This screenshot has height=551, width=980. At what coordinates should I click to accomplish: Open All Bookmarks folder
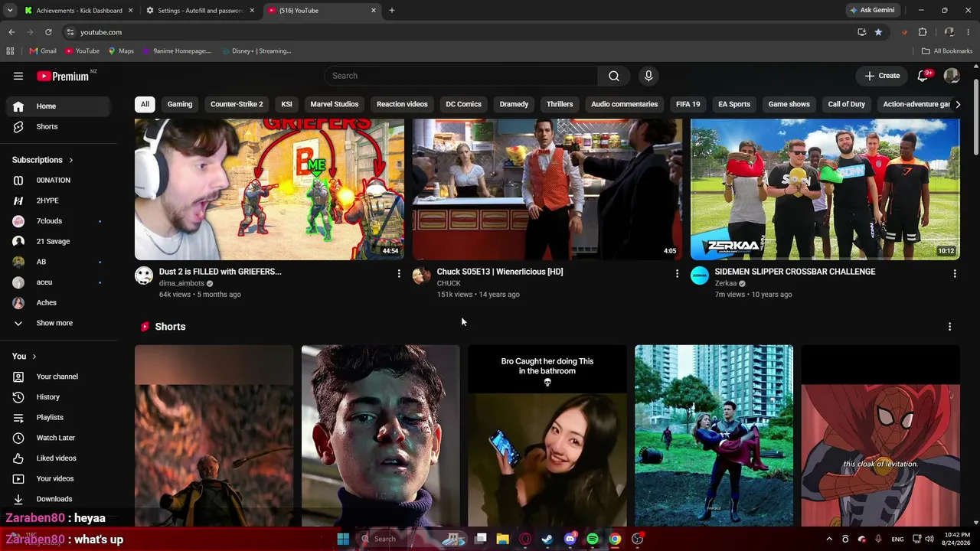[947, 51]
